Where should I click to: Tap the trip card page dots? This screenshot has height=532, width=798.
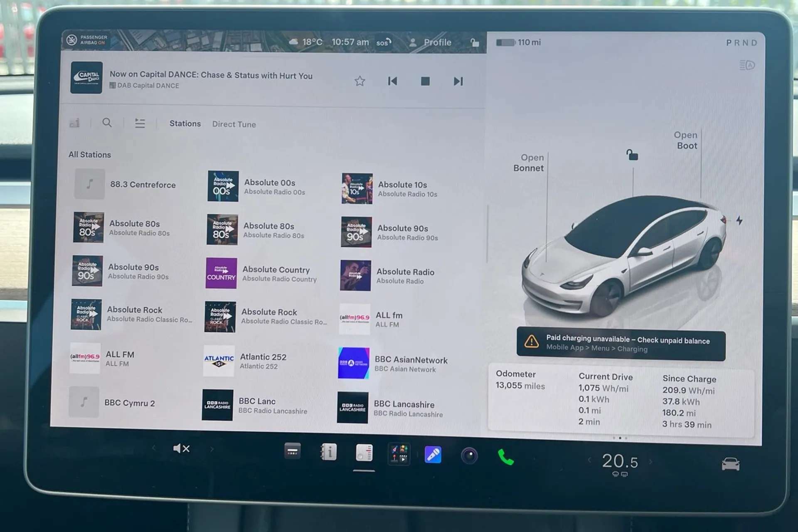coord(620,438)
